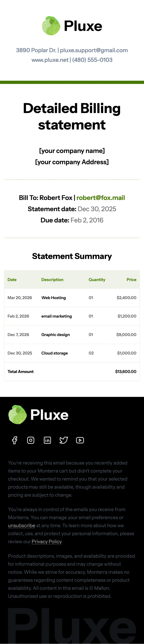Click the Total Amount value $13,600.00
Viewport: 144px width, 644px height.
tap(126, 372)
